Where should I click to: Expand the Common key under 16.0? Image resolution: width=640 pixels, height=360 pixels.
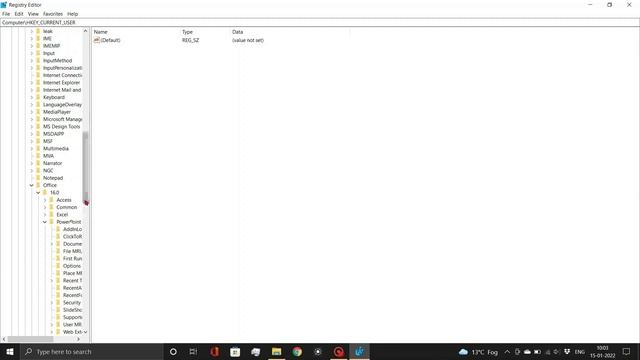(x=45, y=207)
